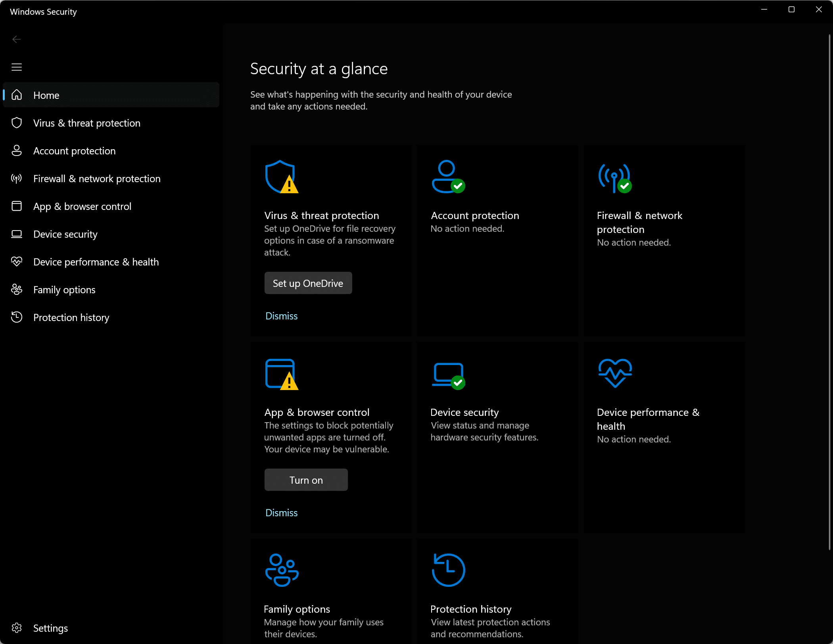Click the back arrow icon
This screenshot has width=833, height=644.
tap(16, 39)
